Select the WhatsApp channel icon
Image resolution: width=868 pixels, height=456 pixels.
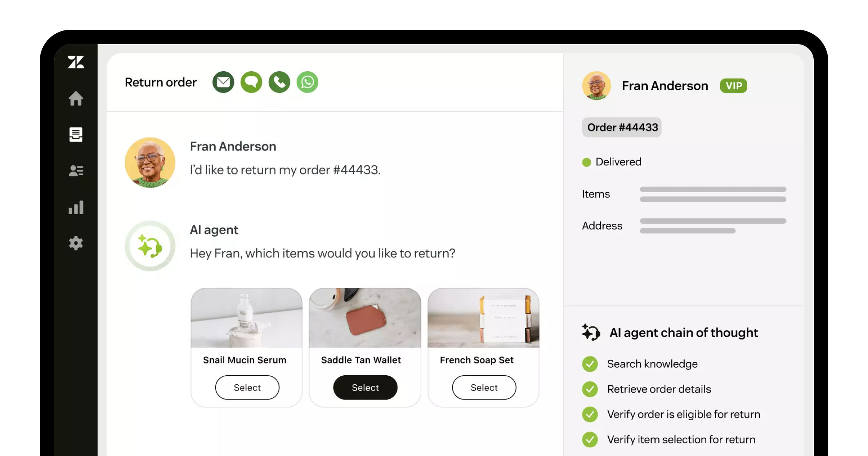point(307,82)
